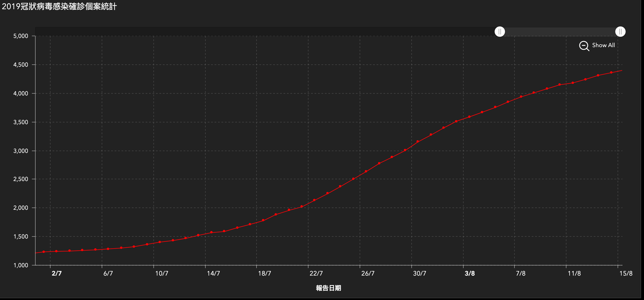Click the 2,500 y-axis label
The width and height of the screenshot is (644, 300).
point(21,179)
